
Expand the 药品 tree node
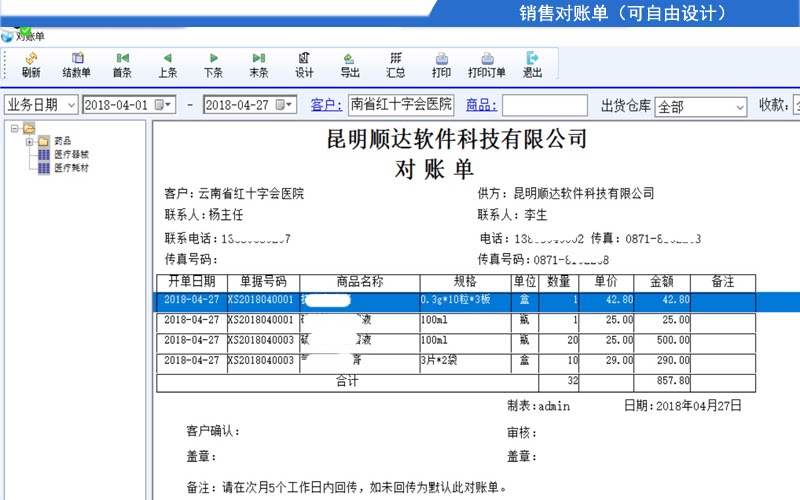30,141
